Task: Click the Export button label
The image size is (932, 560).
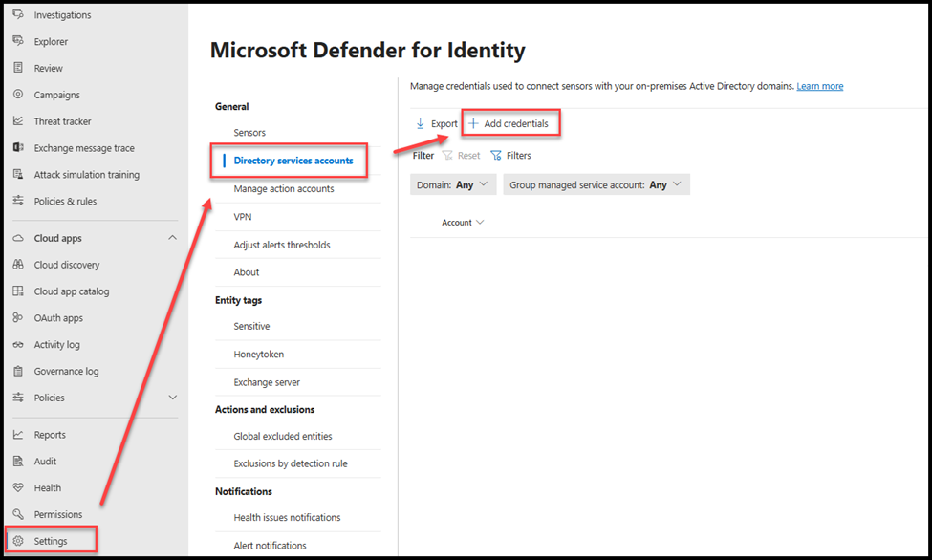Action: [444, 123]
